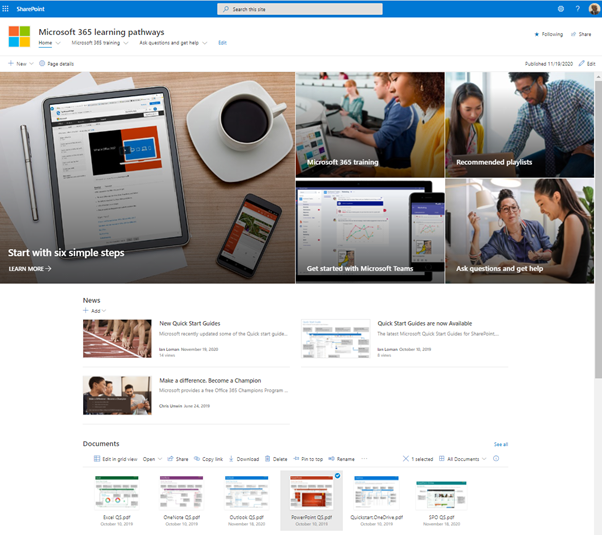Open the details pane info icon
Screen dimensions: 602x535
click(x=496, y=458)
